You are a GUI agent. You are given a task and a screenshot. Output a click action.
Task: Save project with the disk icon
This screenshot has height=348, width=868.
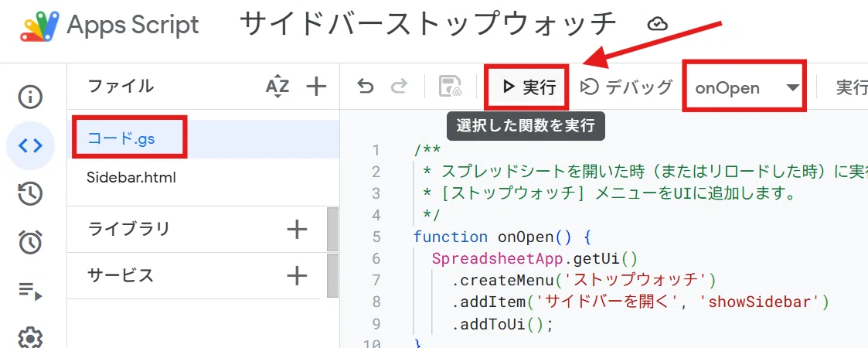tap(450, 87)
